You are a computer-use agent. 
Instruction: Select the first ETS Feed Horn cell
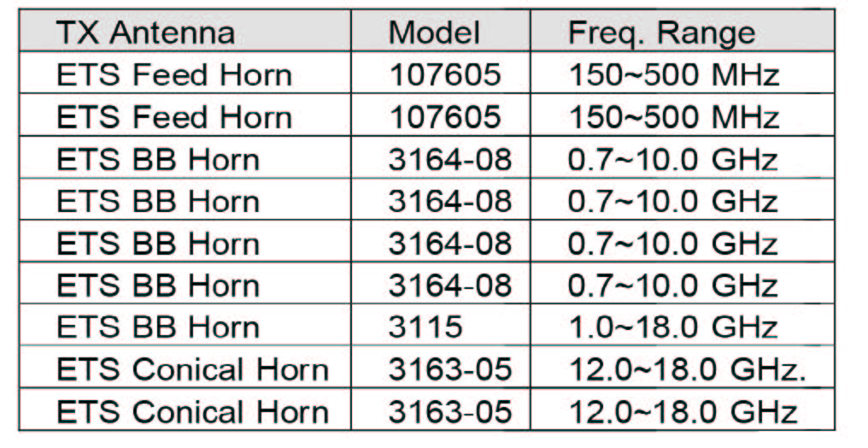[x=174, y=74]
